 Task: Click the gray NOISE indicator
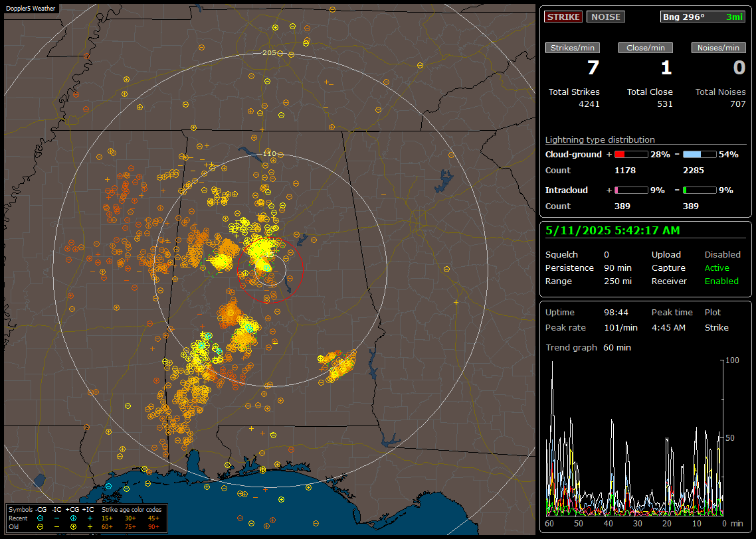606,17
